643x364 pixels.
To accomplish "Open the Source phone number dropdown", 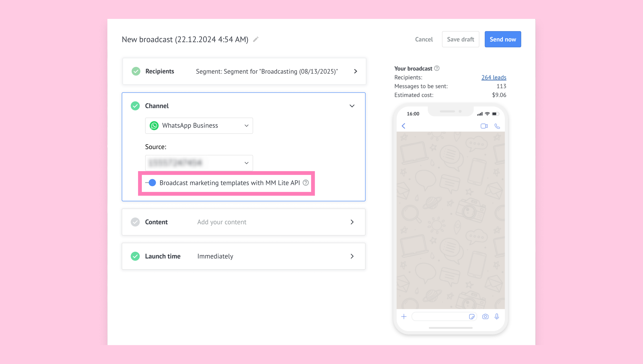I will pos(199,163).
